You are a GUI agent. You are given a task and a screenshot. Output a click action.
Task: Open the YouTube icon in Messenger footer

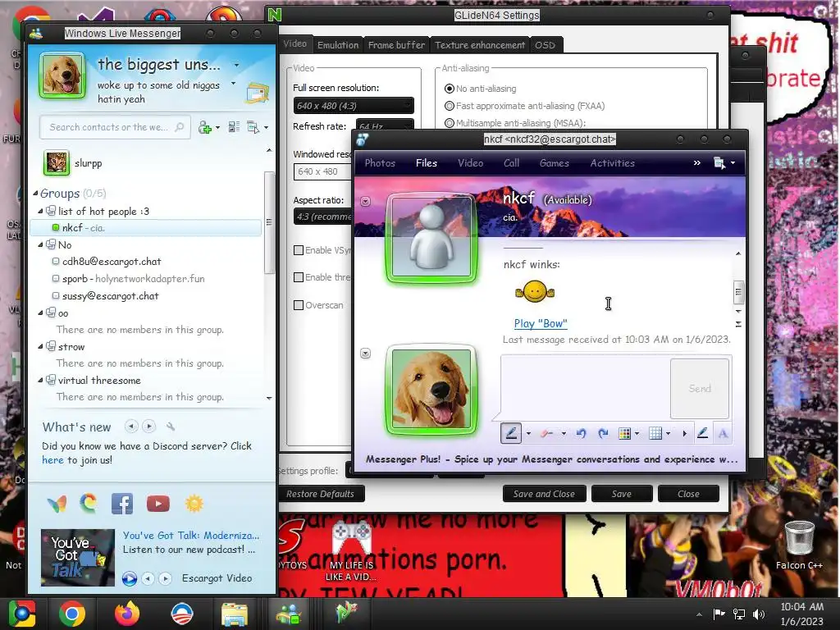point(158,504)
